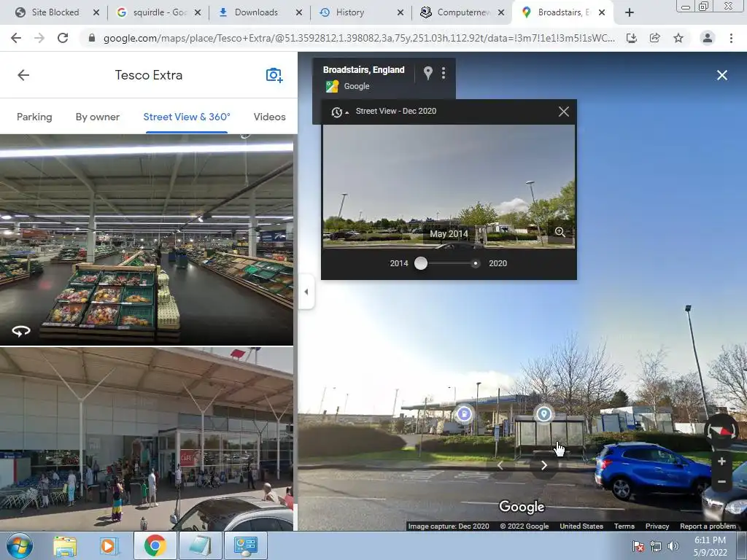Open the United States region link
Screen dimensions: 747x560
[x=581, y=526]
